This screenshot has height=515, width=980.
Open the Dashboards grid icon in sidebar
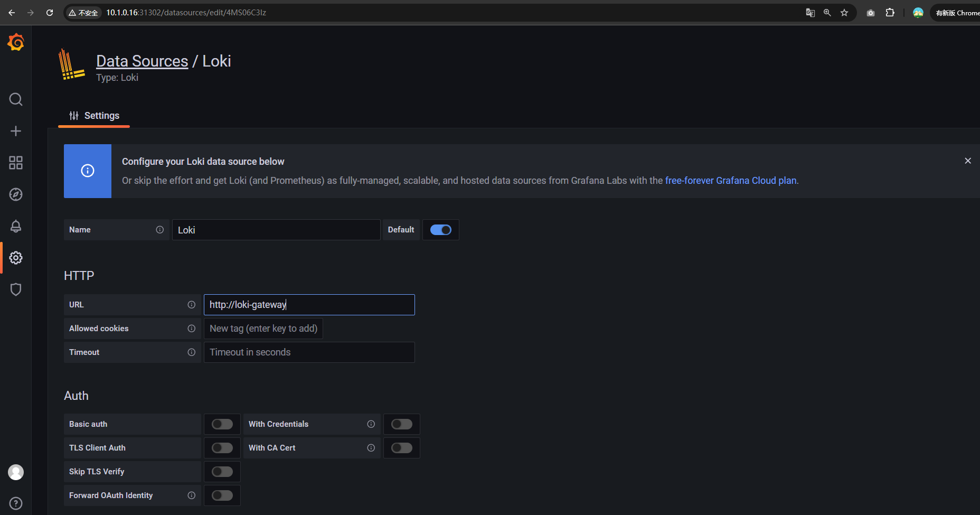(16, 163)
